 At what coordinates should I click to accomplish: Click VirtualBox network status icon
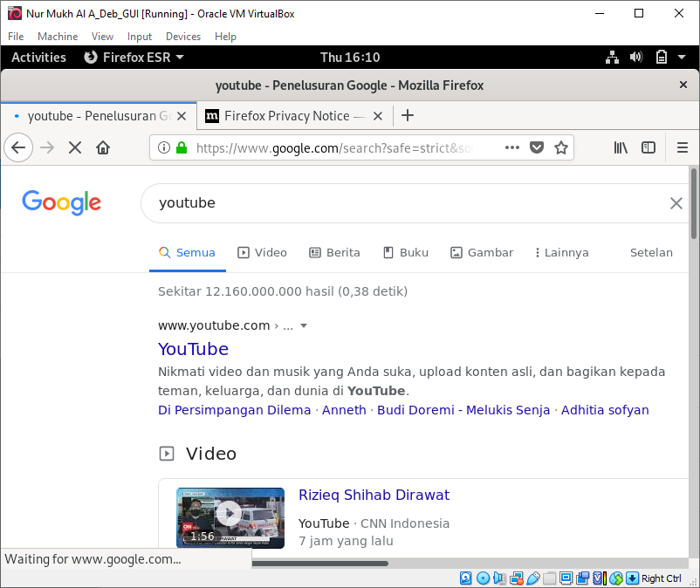(x=517, y=578)
